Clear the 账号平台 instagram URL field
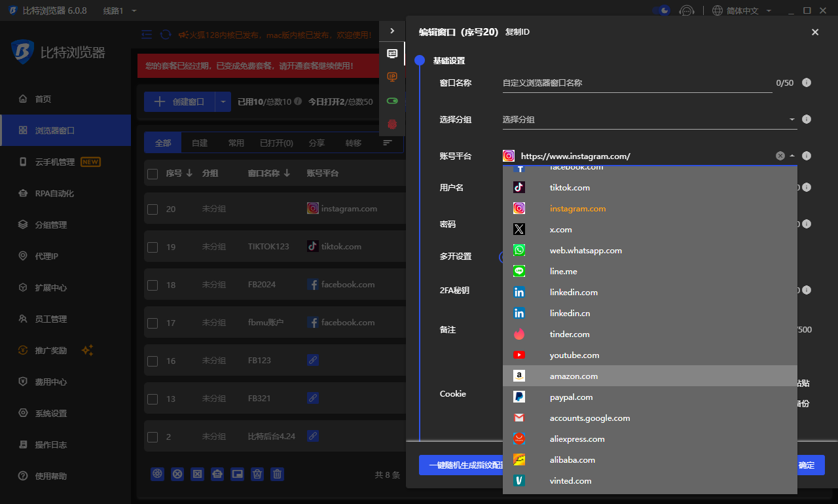This screenshot has width=838, height=504. tap(780, 156)
